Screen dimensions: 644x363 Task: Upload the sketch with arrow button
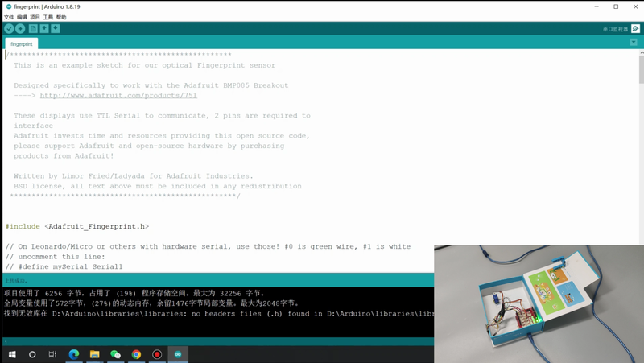pyautogui.click(x=20, y=29)
